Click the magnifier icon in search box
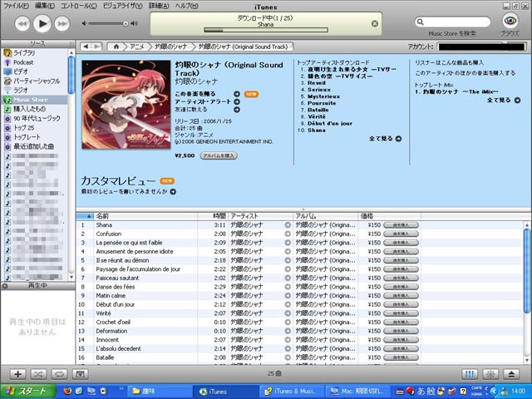Viewport: 532px width, 399px height. [420, 22]
